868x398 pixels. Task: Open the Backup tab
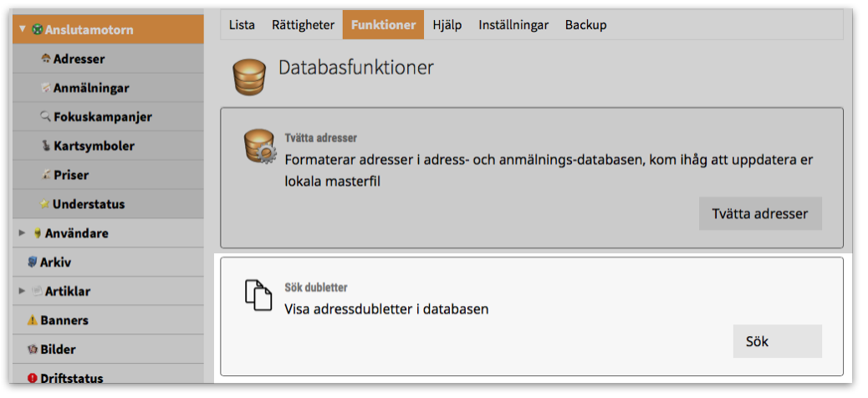point(585,25)
